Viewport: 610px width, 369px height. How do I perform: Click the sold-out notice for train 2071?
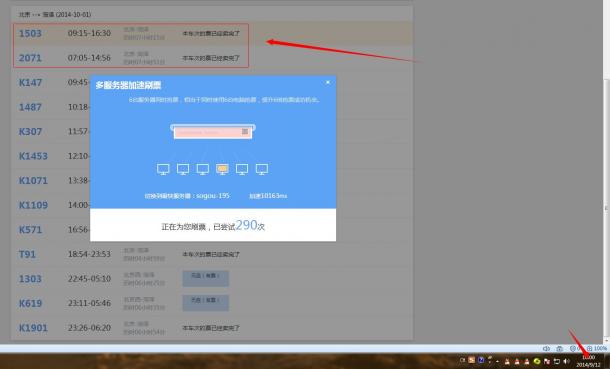coord(211,58)
